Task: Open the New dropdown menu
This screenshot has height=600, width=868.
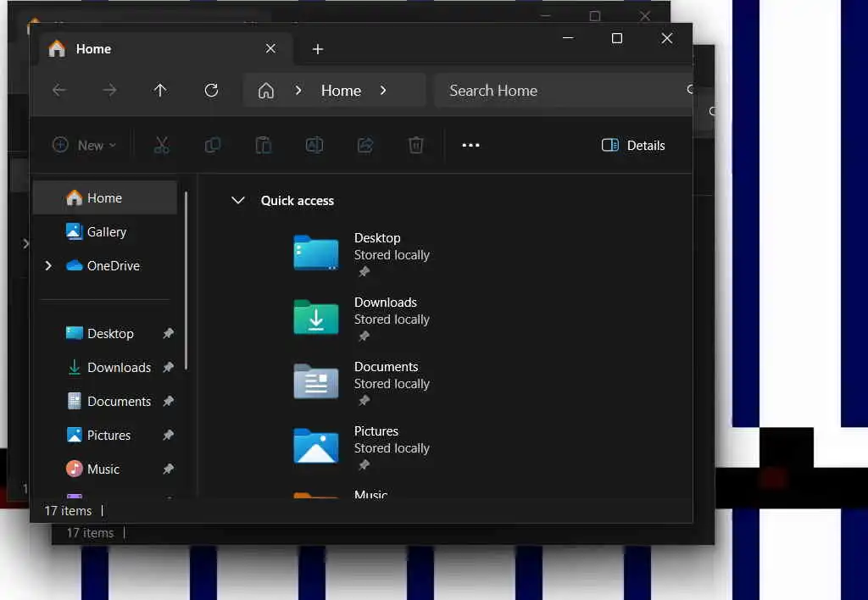Action: [x=84, y=146]
